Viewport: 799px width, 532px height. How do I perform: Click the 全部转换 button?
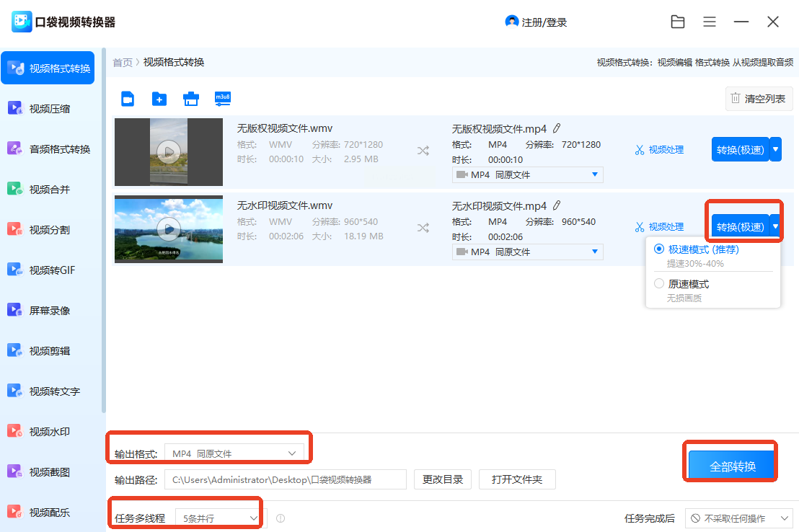(732, 466)
